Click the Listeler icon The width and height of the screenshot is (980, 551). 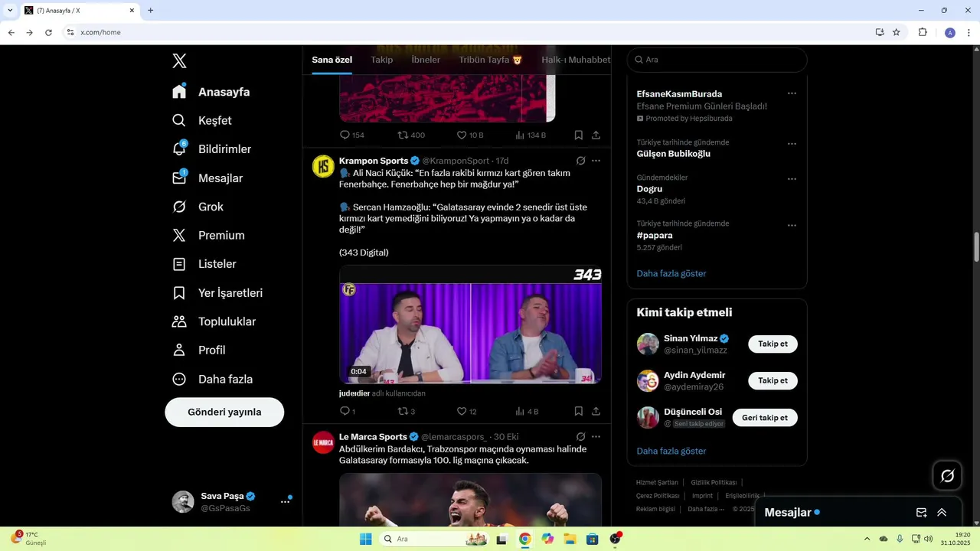[179, 264]
